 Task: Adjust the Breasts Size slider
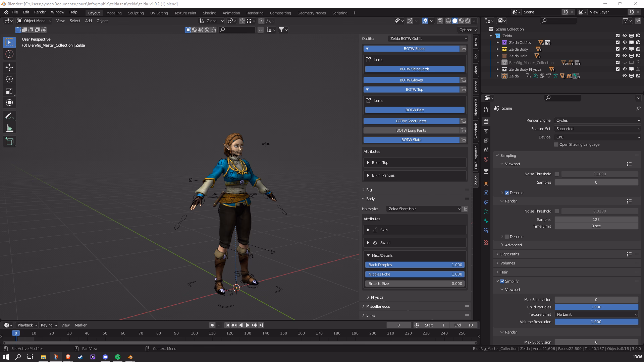pos(415,284)
